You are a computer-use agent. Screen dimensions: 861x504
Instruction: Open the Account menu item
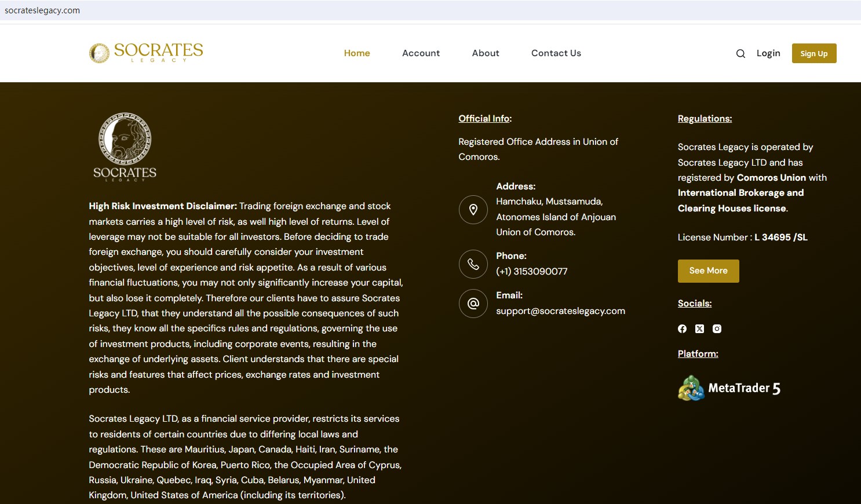421,53
